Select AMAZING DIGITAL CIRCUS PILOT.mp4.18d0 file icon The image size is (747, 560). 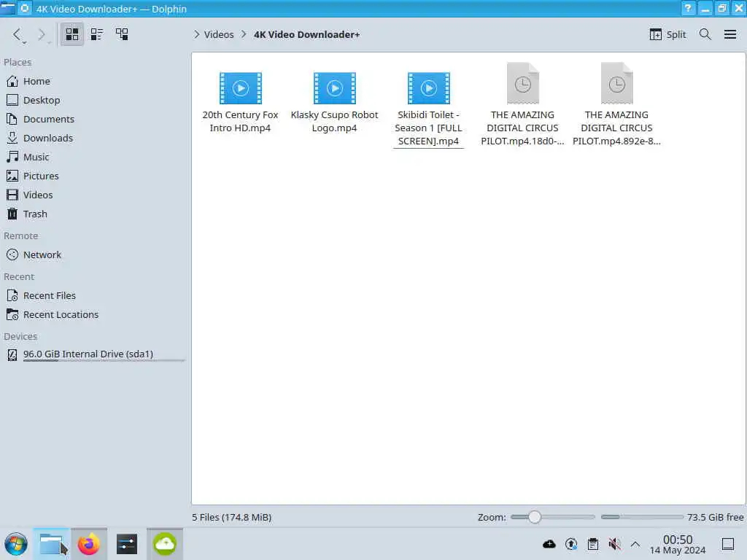[x=522, y=83]
